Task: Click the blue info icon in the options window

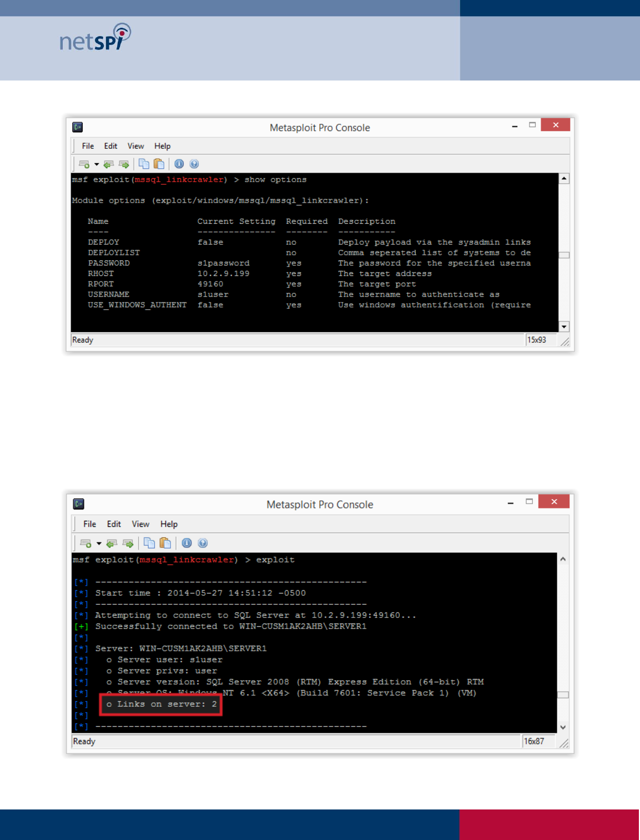Action: pyautogui.click(x=179, y=164)
